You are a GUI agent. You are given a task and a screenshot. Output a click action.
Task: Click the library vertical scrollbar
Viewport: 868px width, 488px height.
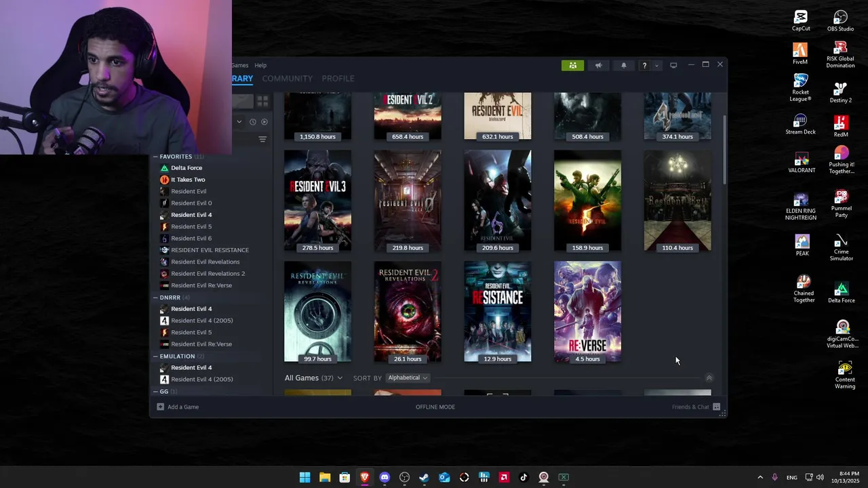point(724,149)
